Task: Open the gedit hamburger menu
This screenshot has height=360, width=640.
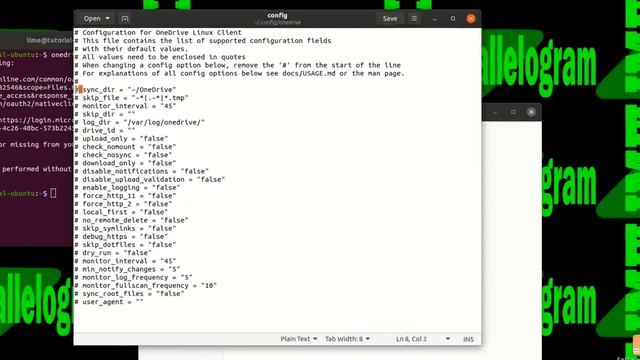Action: point(414,19)
